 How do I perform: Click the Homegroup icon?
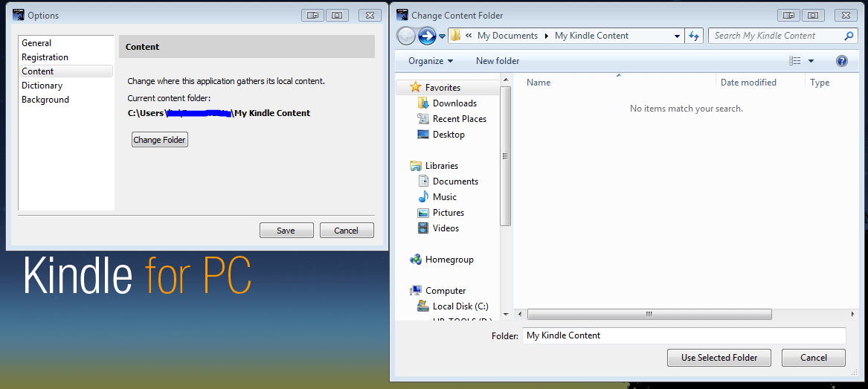[x=415, y=259]
